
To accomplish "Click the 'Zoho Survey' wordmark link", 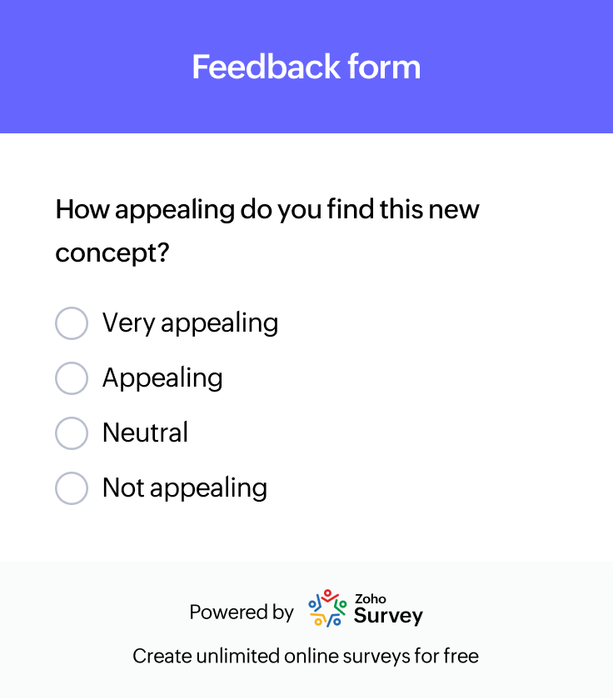I will tap(388, 610).
